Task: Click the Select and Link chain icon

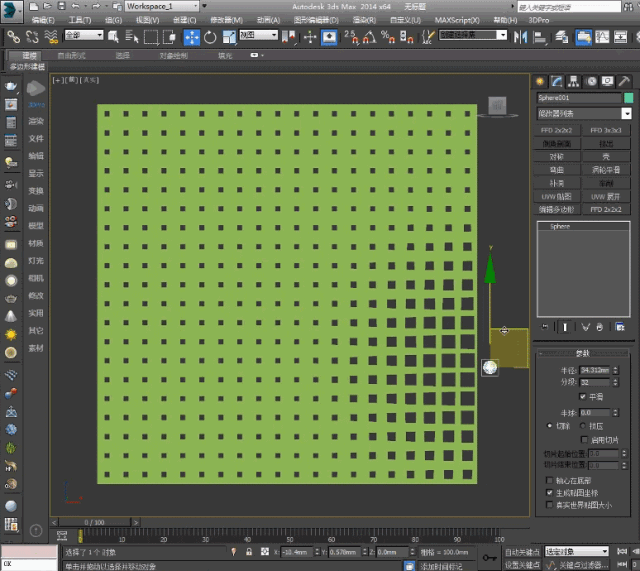Action: click(13, 37)
